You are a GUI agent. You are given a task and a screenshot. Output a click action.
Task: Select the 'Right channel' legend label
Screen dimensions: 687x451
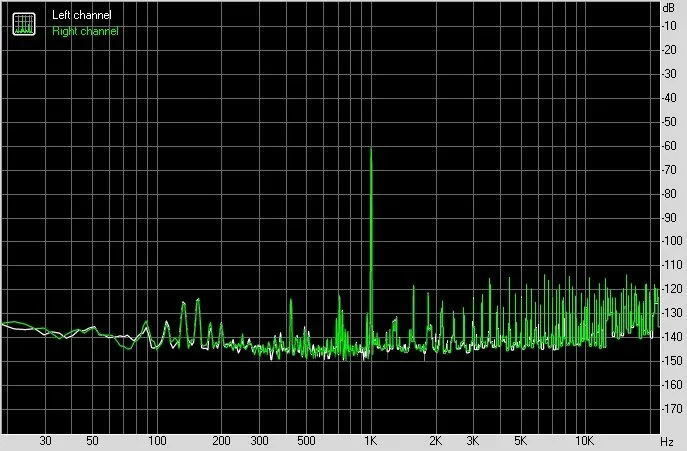click(x=85, y=31)
